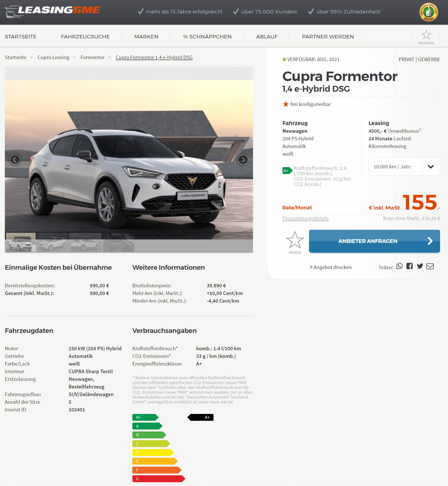Open PARTNER WERDEN menu item

[x=328, y=37]
